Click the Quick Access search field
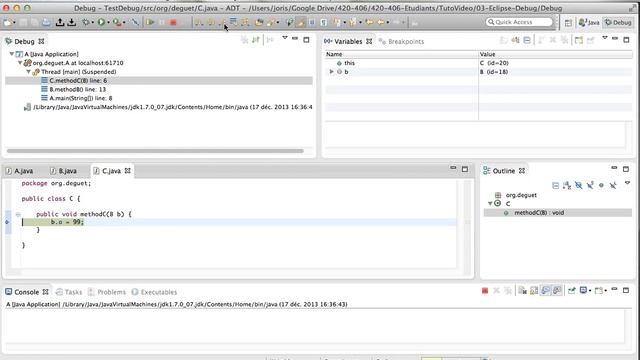This screenshot has height=360, width=640. click(519, 22)
